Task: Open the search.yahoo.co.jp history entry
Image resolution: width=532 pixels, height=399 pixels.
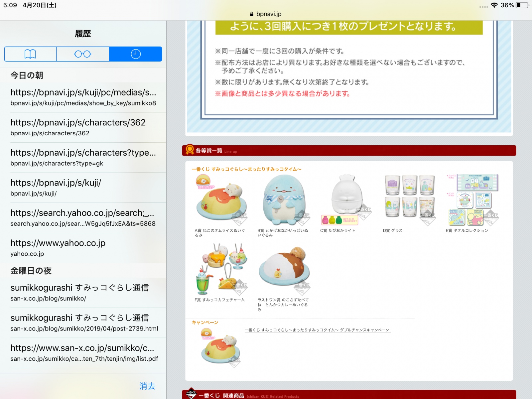Action: (83, 218)
